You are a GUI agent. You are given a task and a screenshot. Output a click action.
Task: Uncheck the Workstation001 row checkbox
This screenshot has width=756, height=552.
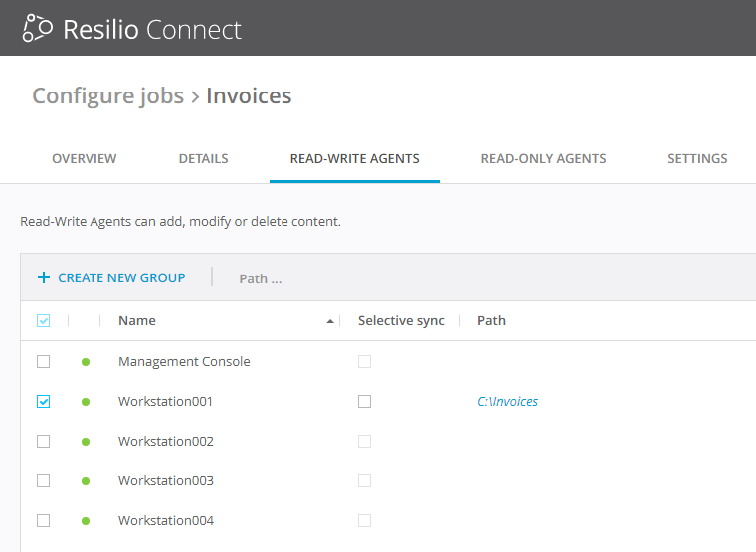[x=43, y=402]
